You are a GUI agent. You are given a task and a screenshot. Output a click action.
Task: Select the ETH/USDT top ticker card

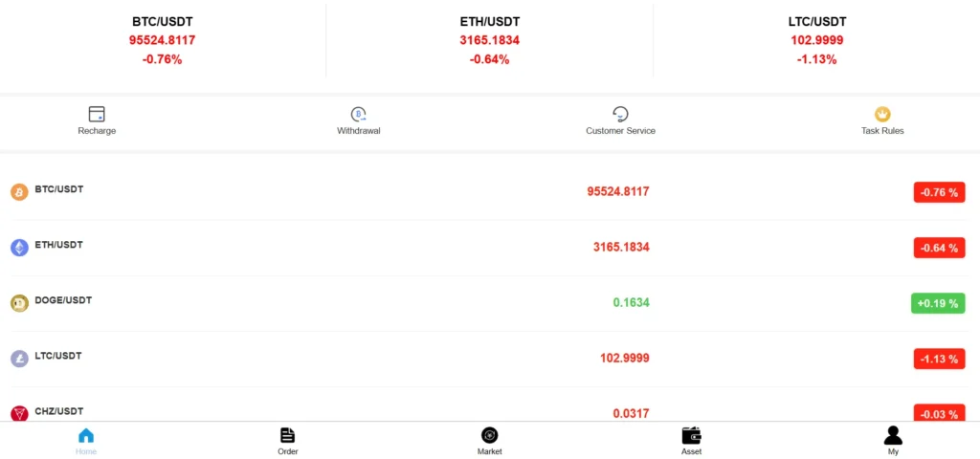[x=489, y=40]
